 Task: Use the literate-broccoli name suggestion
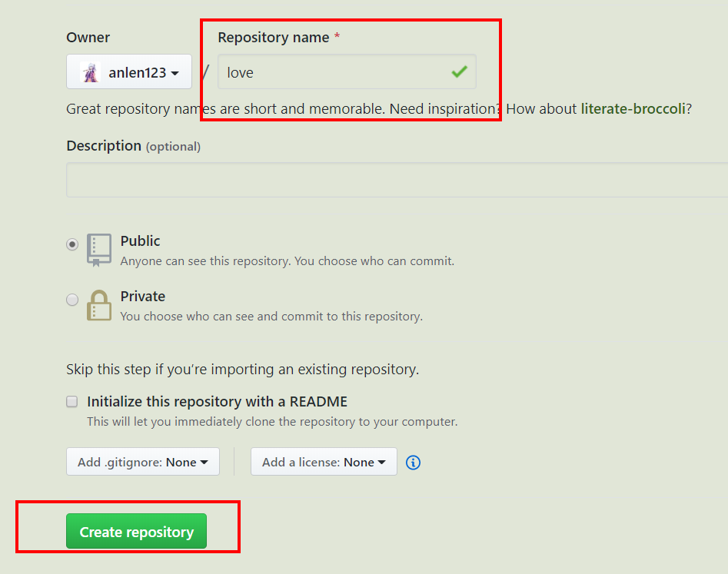(x=633, y=108)
